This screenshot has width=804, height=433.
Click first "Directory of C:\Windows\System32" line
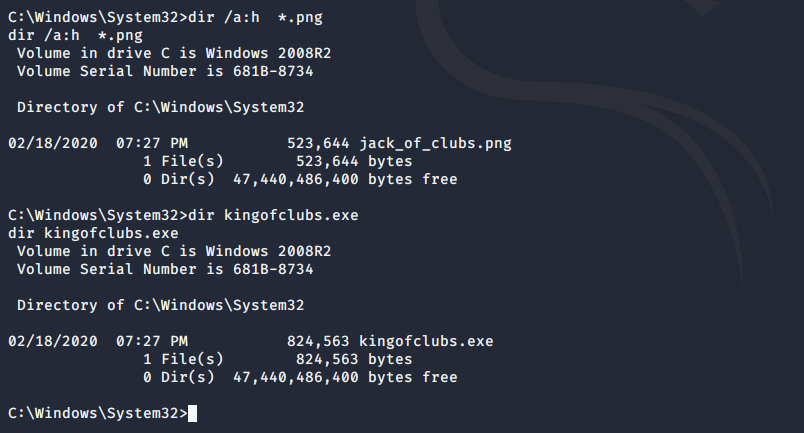coord(160,107)
